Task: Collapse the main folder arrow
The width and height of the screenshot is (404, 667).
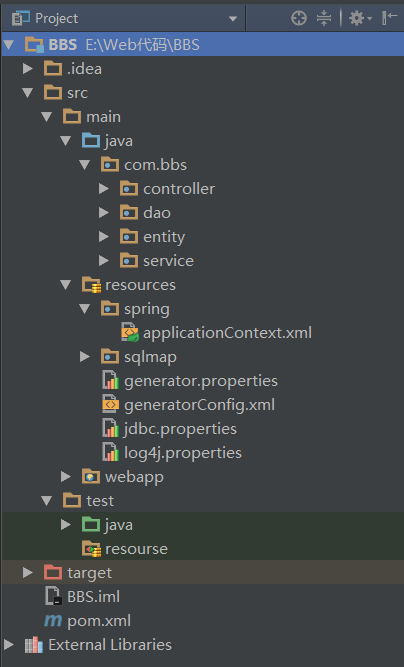Action: click(47, 117)
